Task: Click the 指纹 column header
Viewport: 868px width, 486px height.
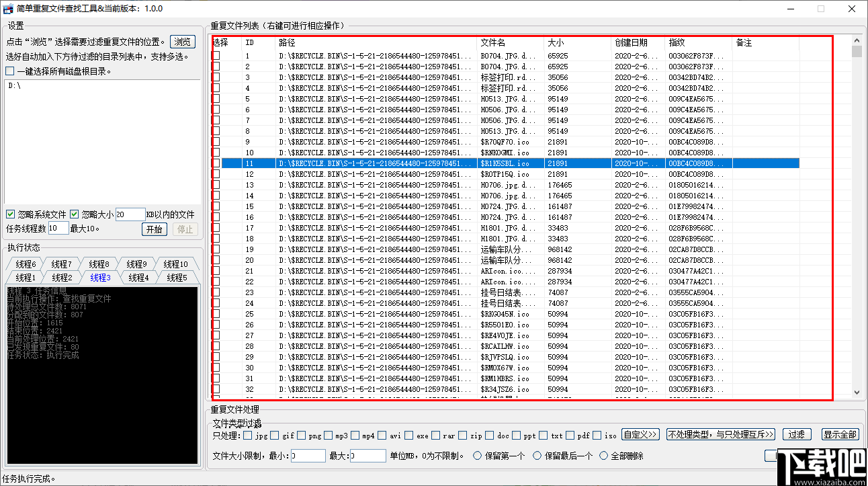Action: point(699,42)
